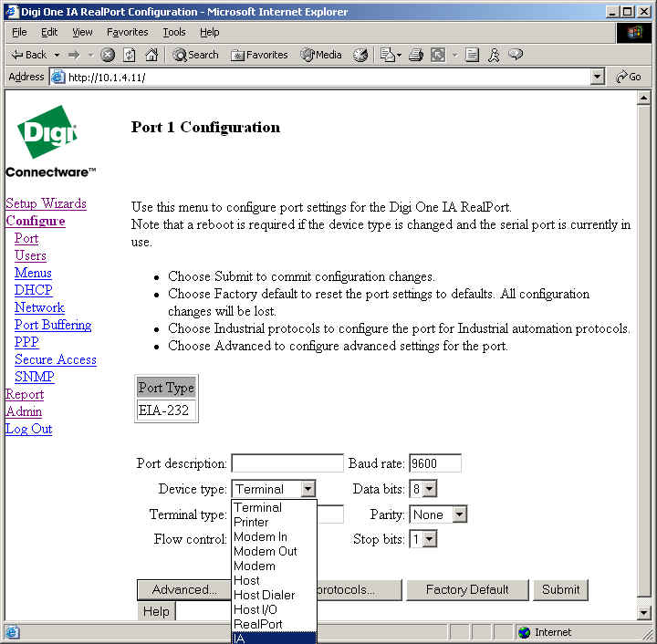Open the Favorites toolbar button

coord(258,55)
